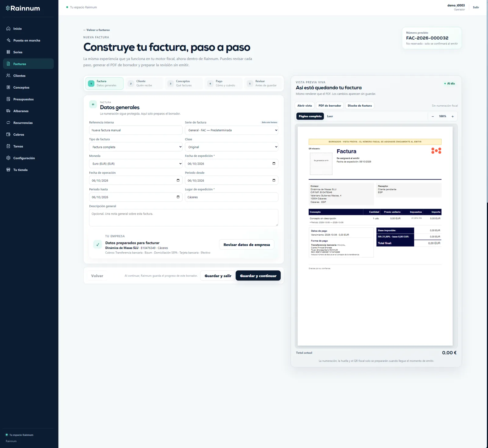Click Descripción general text area

(x=184, y=218)
